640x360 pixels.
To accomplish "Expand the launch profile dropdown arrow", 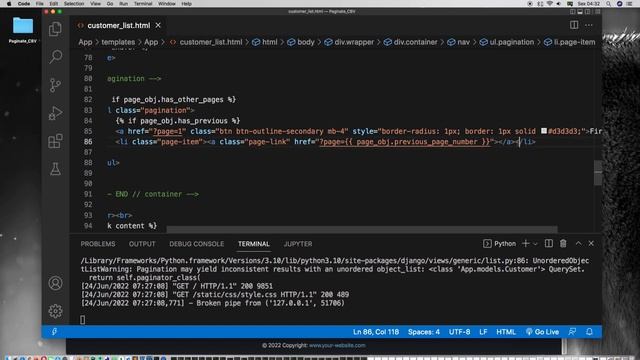I will (535, 244).
